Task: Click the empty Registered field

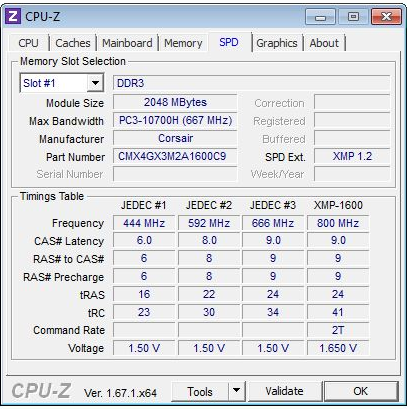Action: click(352, 120)
